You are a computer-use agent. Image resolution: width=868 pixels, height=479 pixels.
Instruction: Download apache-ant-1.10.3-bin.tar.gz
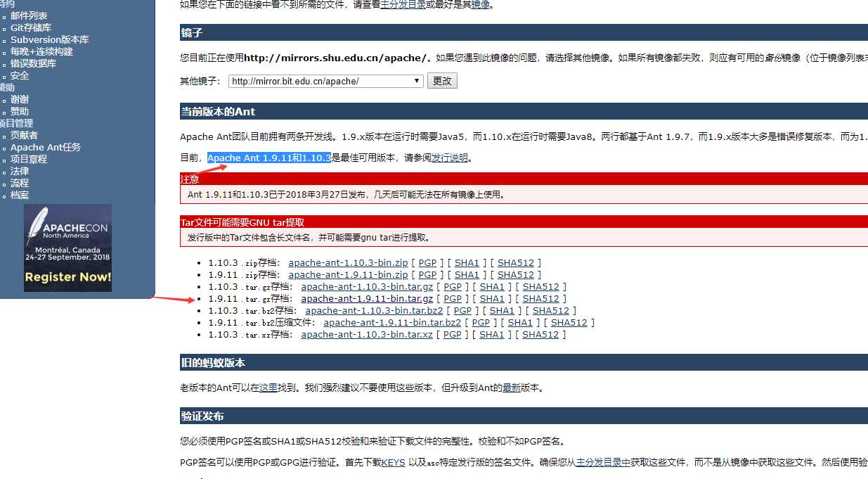(367, 287)
